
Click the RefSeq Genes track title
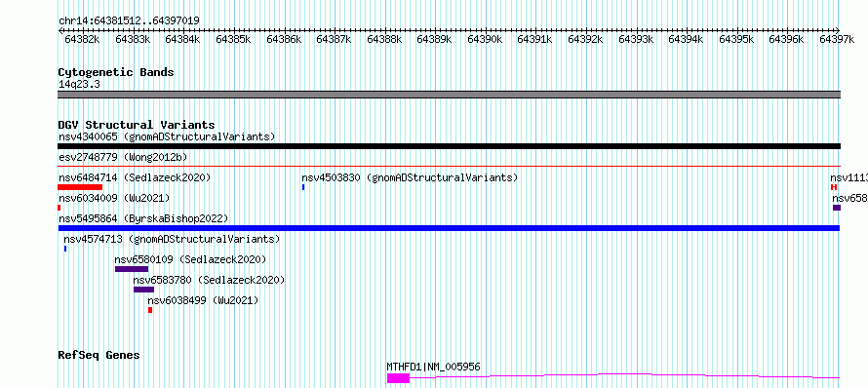tap(99, 355)
